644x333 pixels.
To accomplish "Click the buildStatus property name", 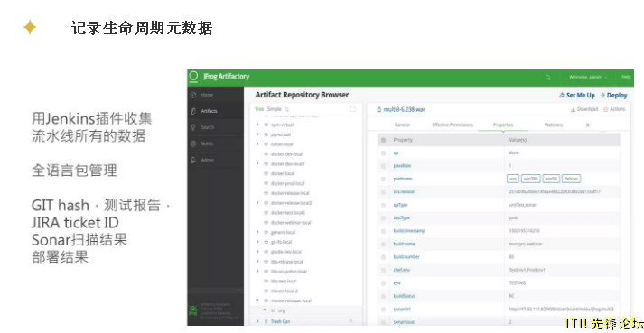I will point(403,296).
